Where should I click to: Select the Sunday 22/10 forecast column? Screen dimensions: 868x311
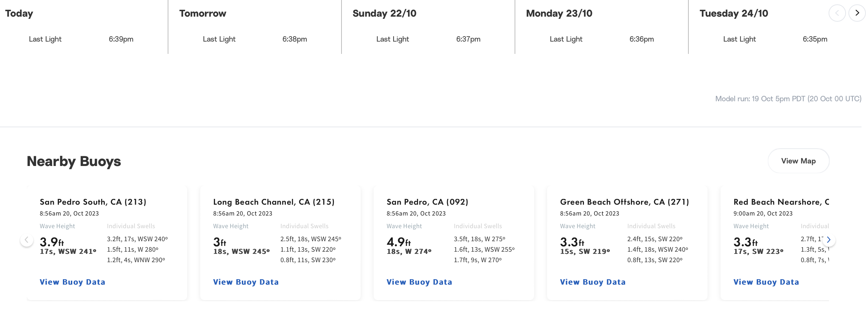(384, 13)
